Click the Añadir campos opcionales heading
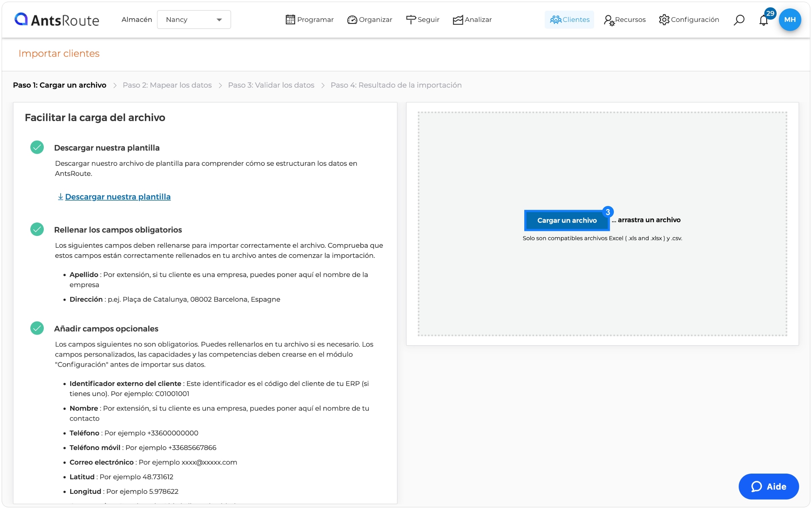Screen dimensions: 812x509 click(106, 329)
